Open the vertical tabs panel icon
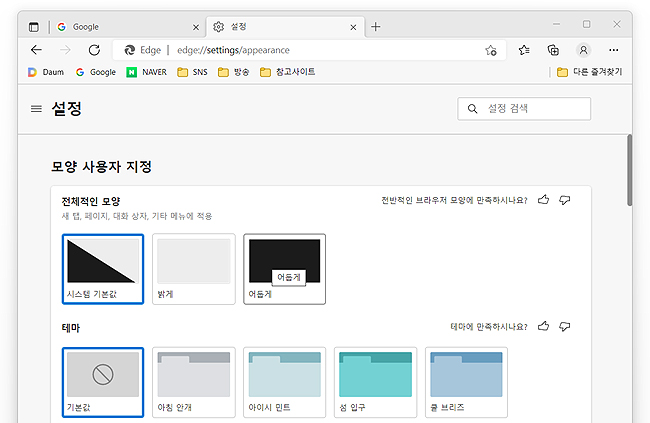Viewport: 650px width, 423px height. pos(34,27)
